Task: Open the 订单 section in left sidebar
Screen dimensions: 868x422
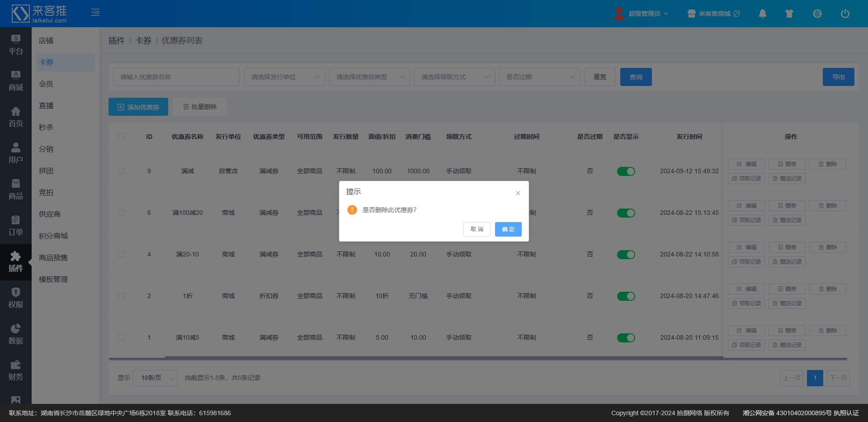Action: (16, 226)
